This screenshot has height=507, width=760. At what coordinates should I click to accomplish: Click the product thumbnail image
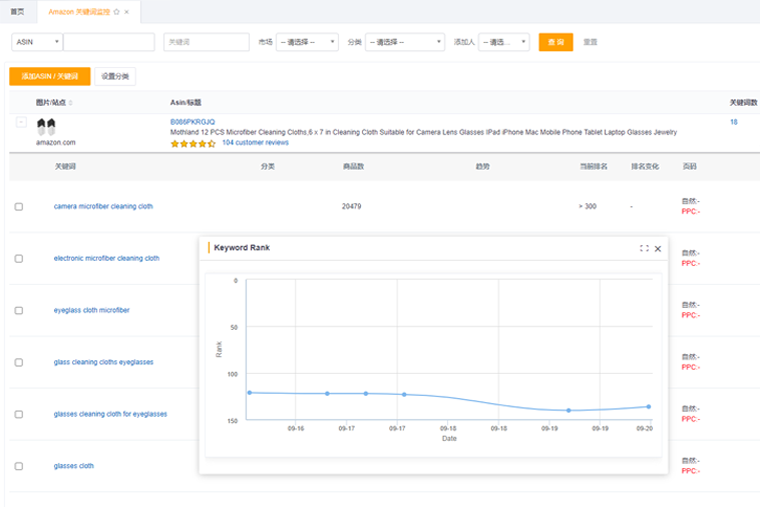click(x=46, y=126)
